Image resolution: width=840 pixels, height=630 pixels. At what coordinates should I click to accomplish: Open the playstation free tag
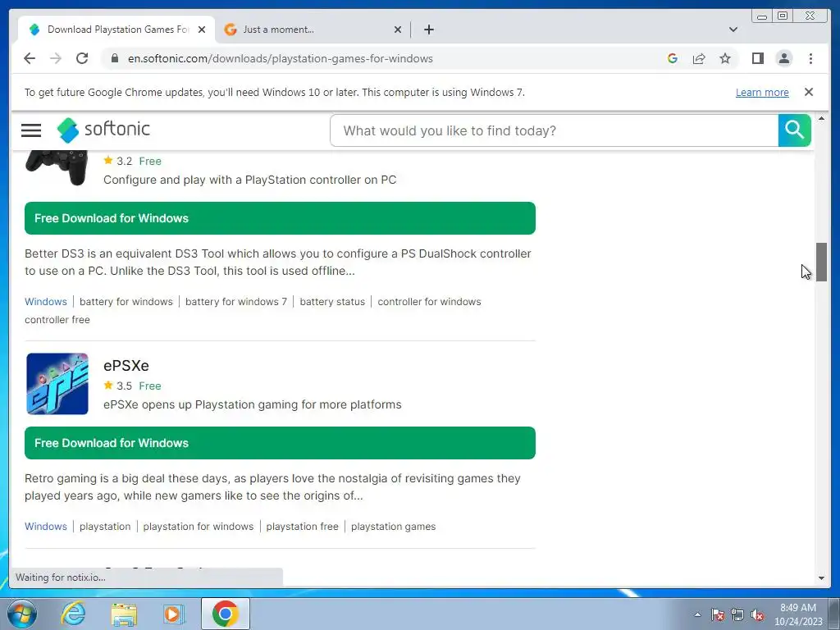(x=302, y=527)
